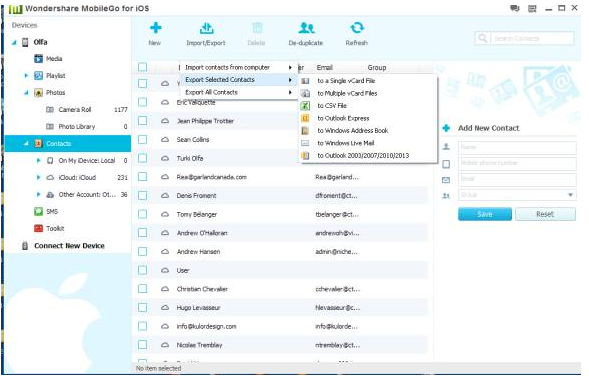
Task: Click cloud icon beside Sean Collins
Action: tap(165, 139)
